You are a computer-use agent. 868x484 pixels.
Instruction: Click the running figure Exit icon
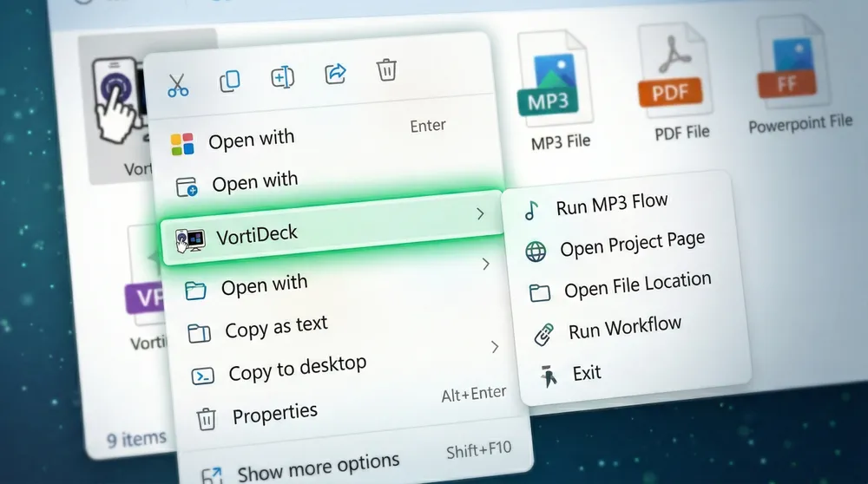point(548,376)
